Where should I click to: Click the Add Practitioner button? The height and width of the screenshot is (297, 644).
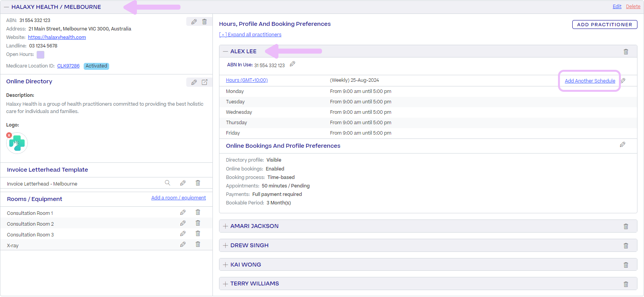(x=605, y=24)
